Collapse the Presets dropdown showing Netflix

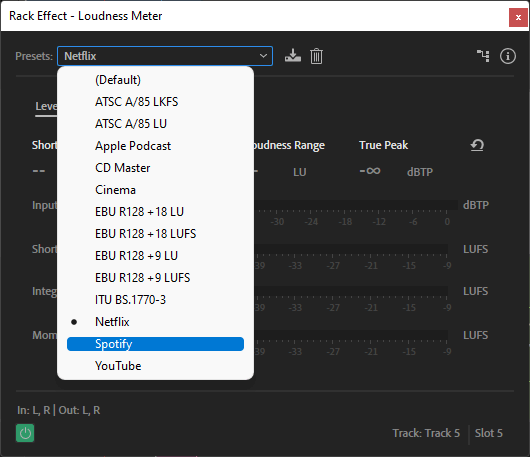tap(165, 56)
